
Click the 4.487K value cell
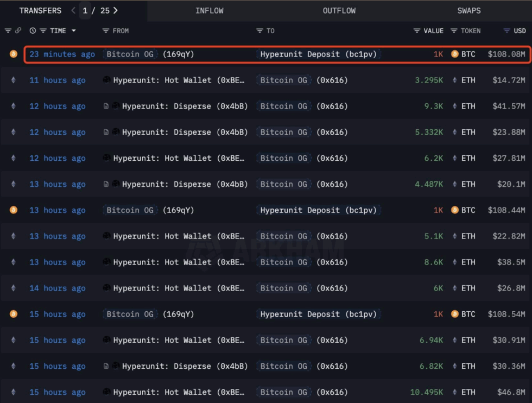pos(429,184)
